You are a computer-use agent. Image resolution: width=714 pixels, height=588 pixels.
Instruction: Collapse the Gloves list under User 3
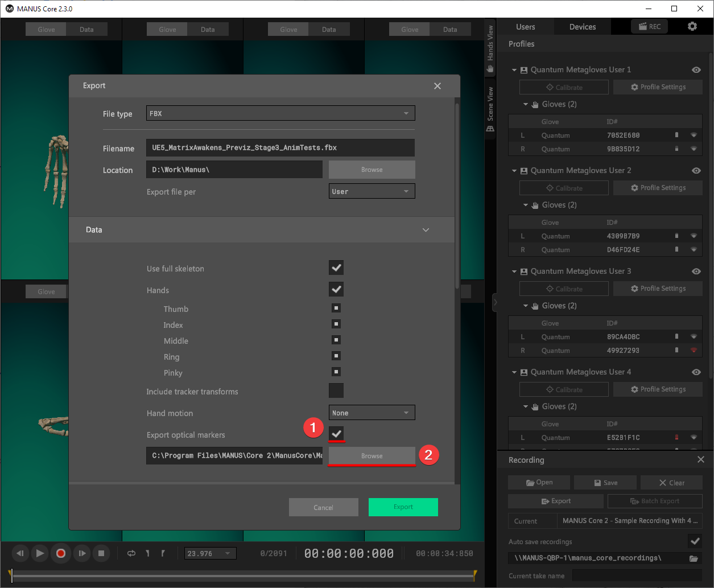coord(525,305)
